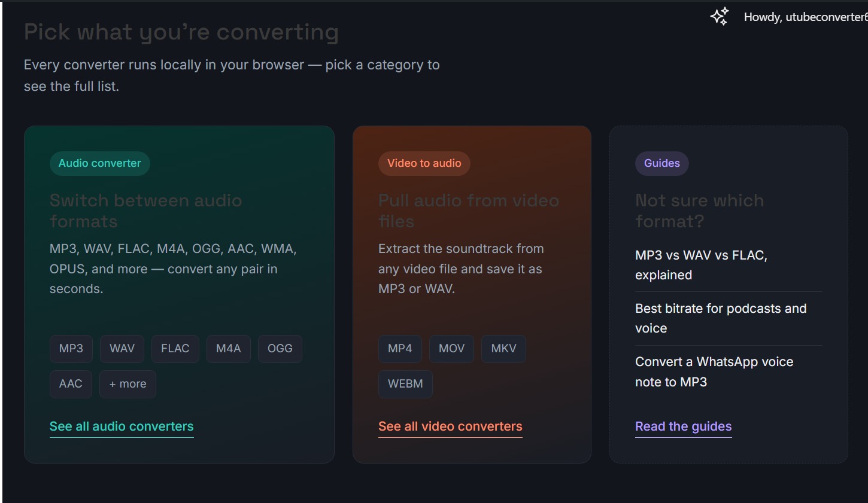
Task: Choose the WEBM video format chip
Action: [405, 384]
